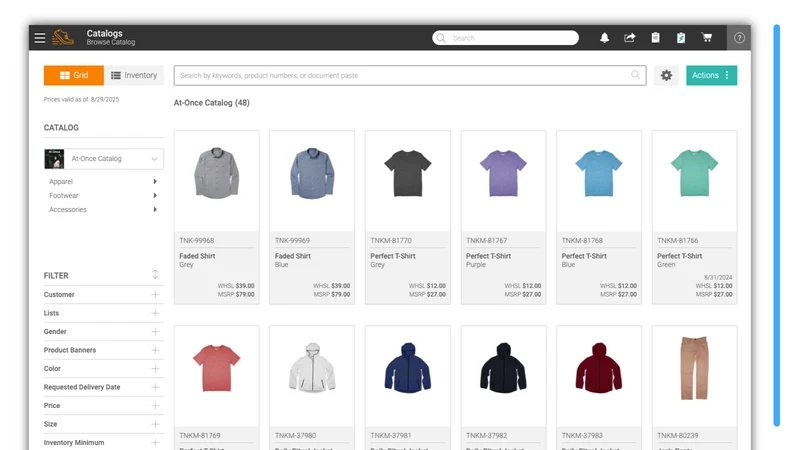Viewport: 800px width, 450px height.
Task: Click product number TNKM-81768
Action: [582, 240]
